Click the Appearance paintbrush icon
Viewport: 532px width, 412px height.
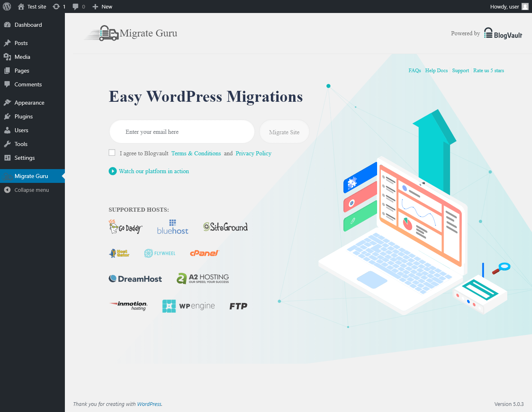[7, 103]
